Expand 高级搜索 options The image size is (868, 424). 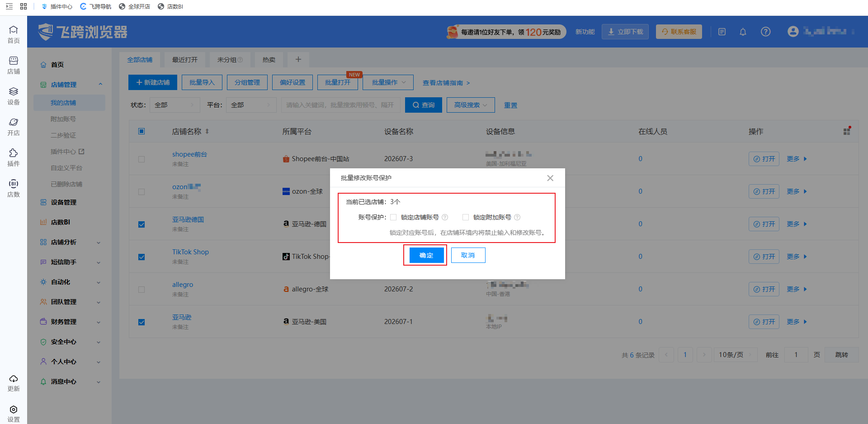click(471, 105)
